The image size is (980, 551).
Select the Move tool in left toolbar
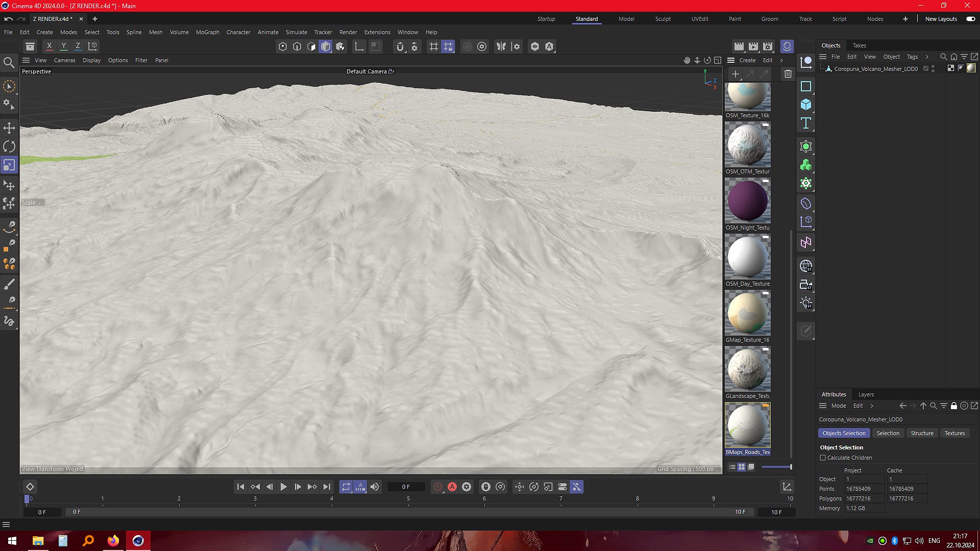[9, 128]
